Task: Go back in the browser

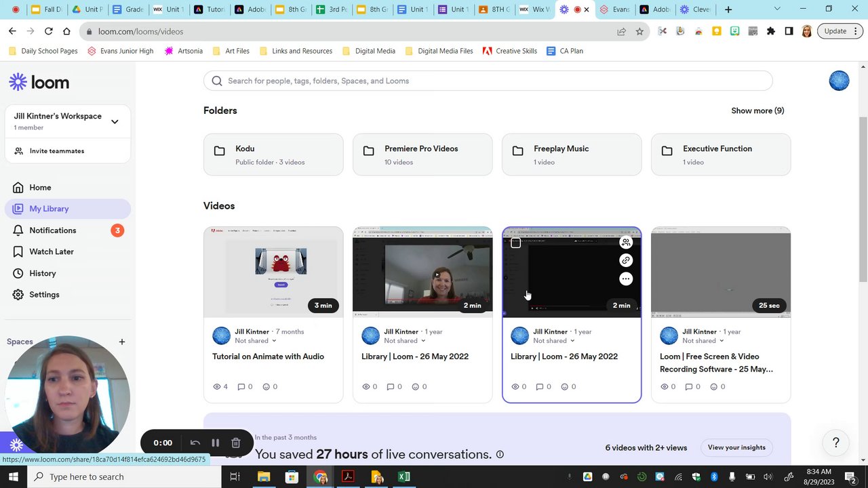Action: pos(12,31)
